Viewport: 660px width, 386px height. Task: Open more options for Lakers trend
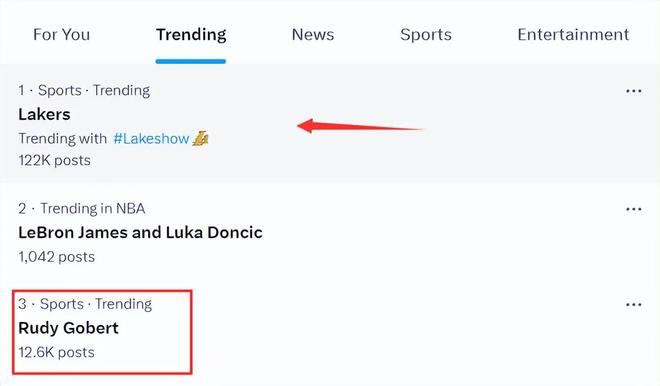tap(633, 91)
